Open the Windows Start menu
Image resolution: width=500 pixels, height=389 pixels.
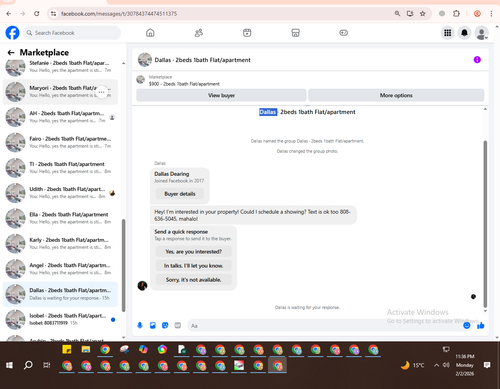coord(9,365)
